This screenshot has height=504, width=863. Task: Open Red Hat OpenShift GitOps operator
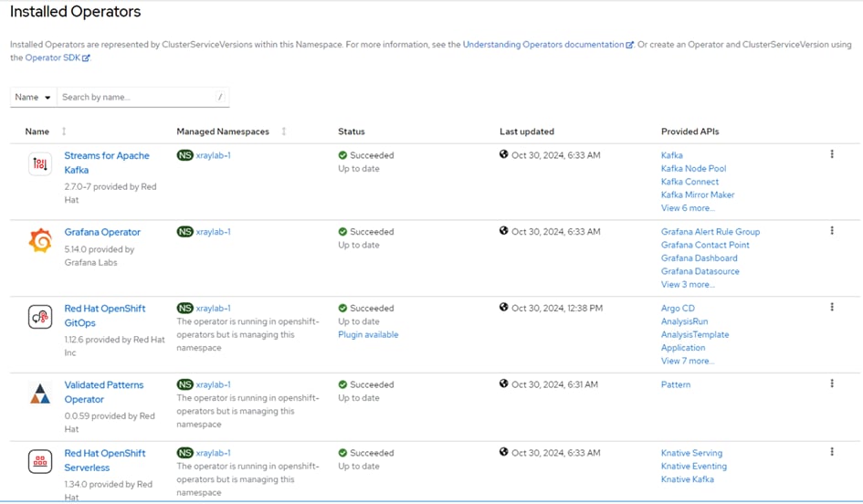click(105, 316)
